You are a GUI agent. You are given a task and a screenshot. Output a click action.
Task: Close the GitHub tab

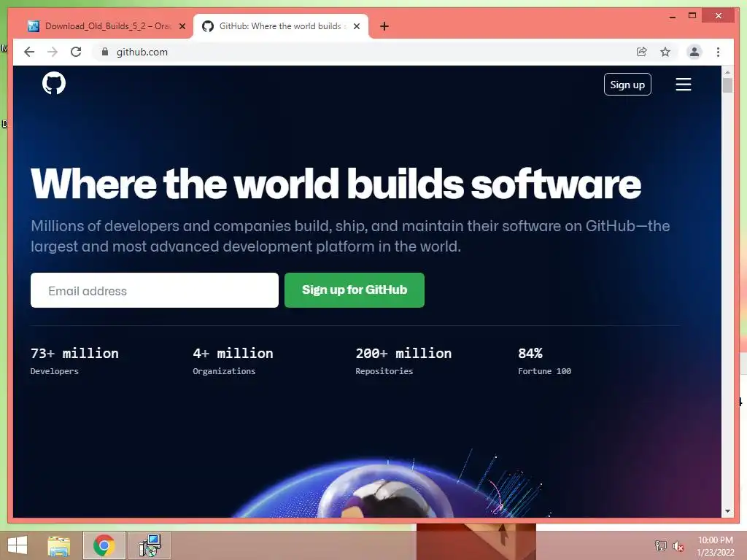[356, 26]
